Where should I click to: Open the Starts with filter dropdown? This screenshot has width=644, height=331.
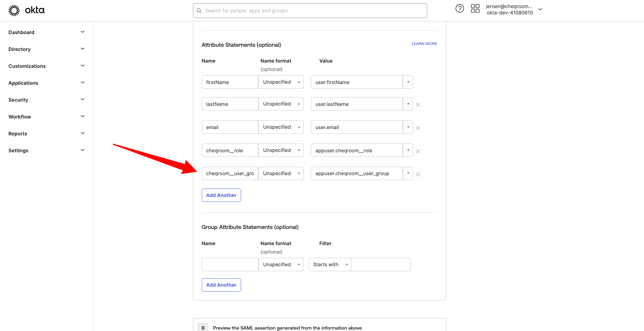click(x=330, y=265)
